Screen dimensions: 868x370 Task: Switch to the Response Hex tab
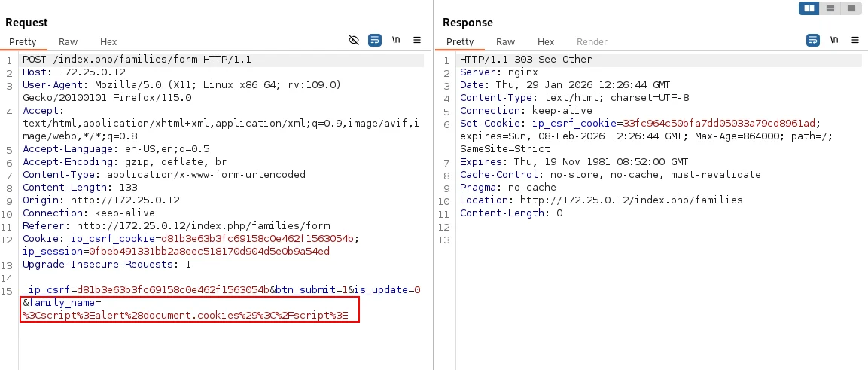coord(546,41)
